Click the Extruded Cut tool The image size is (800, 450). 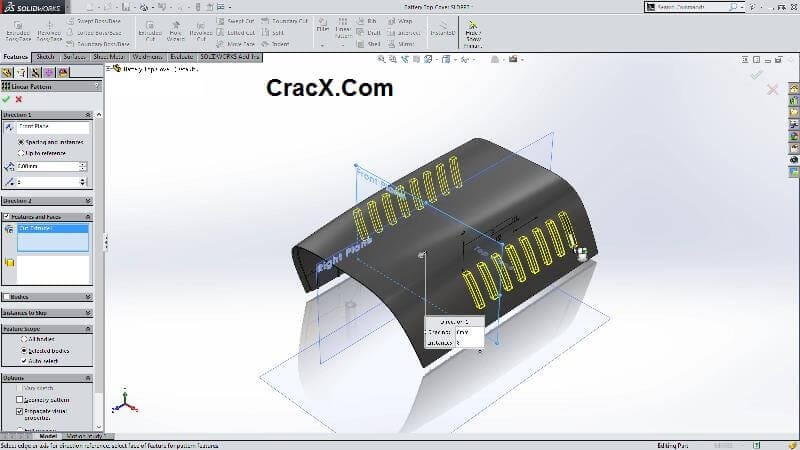coord(150,32)
